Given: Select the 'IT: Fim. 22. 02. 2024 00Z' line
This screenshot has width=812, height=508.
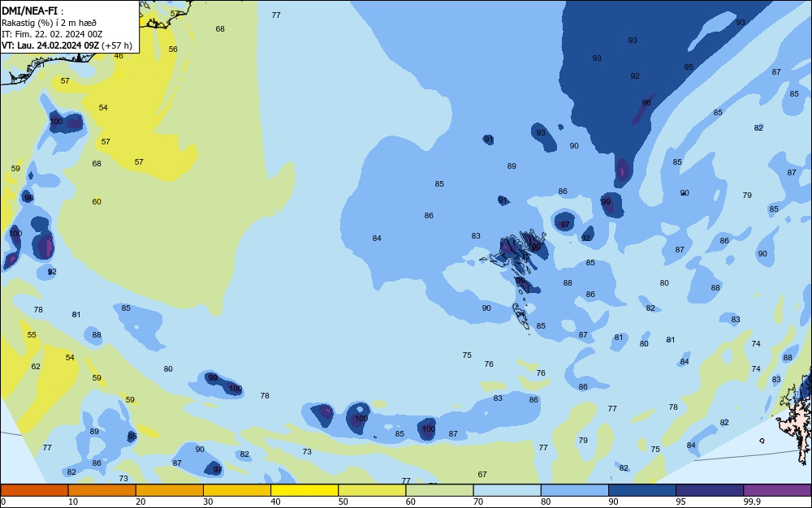Looking at the screenshot, I should coord(52,34).
